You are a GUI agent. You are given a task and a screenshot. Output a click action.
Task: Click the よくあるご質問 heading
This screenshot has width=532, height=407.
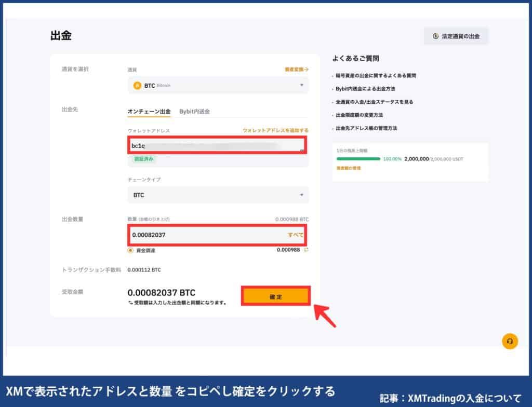355,58
